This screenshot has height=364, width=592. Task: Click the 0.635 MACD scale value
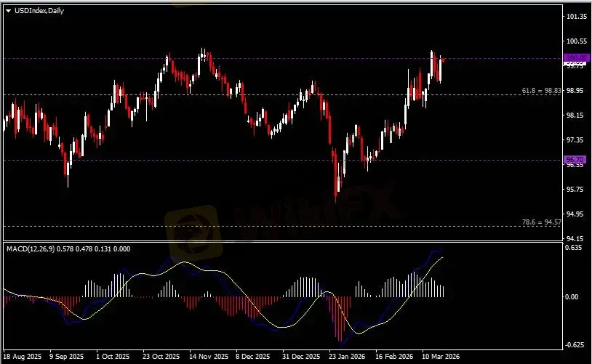point(575,248)
